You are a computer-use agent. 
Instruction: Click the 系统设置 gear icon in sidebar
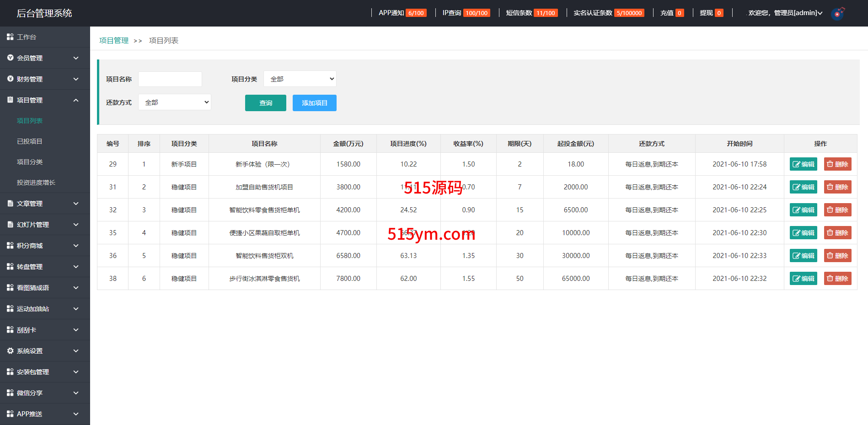(x=10, y=351)
